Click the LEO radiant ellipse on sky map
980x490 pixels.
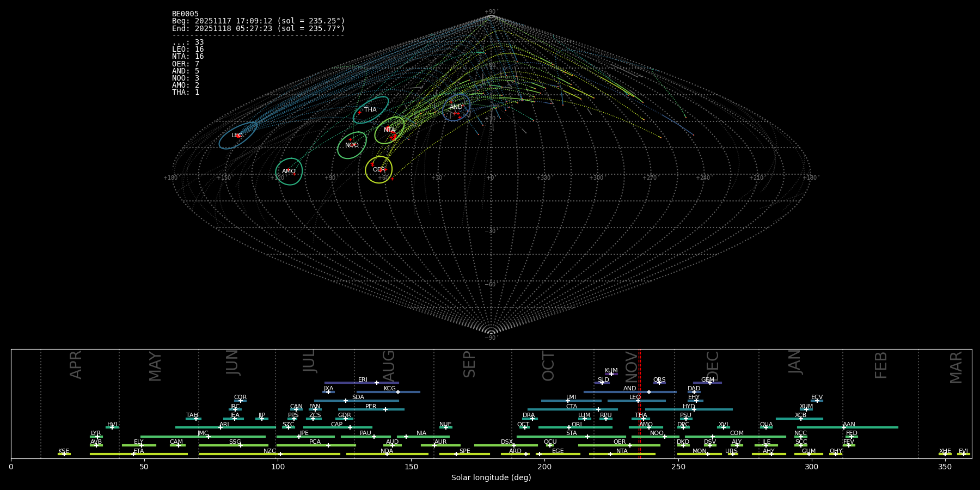point(237,136)
